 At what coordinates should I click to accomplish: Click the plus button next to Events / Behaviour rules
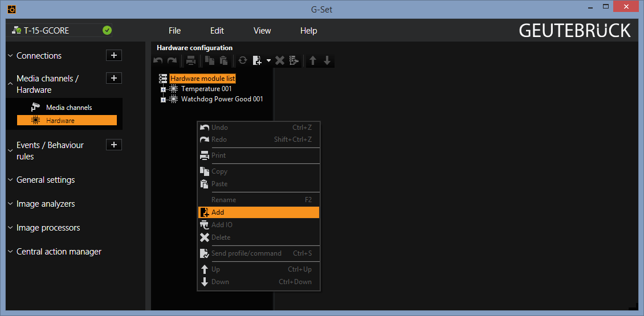click(x=114, y=145)
